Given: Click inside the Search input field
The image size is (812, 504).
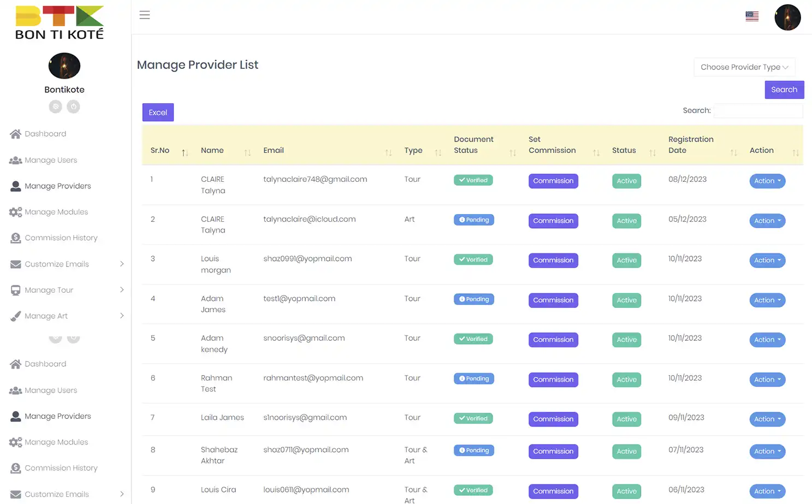Looking at the screenshot, I should coord(758,110).
